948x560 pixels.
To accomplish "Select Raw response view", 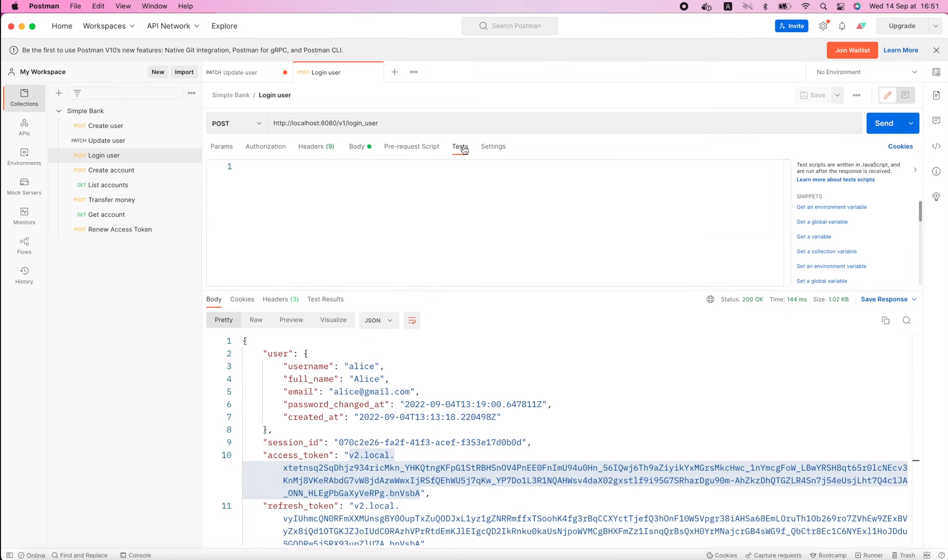I will click(256, 320).
